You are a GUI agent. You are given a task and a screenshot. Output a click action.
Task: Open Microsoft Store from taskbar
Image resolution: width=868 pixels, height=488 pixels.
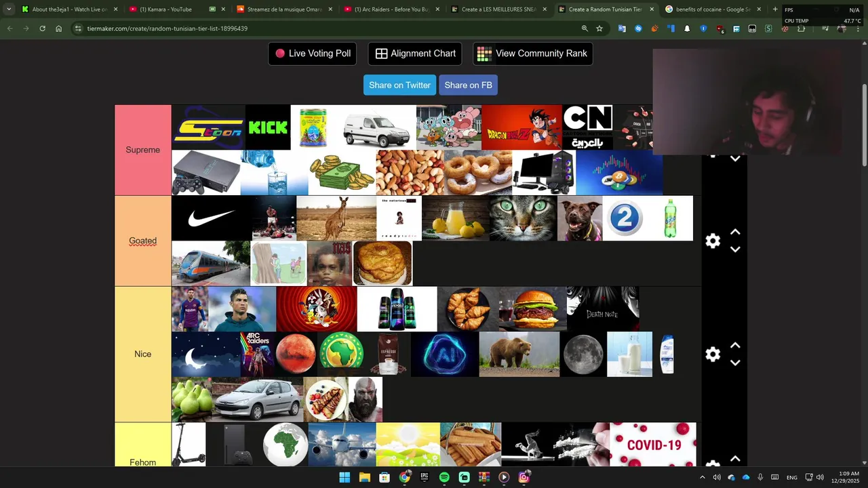click(x=384, y=477)
